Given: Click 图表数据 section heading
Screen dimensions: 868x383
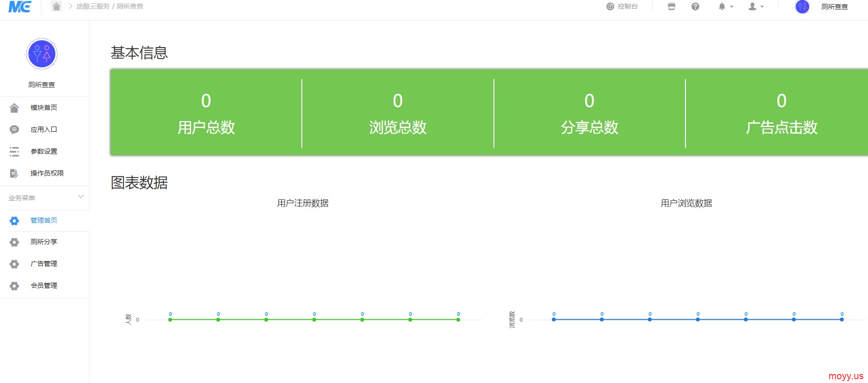Looking at the screenshot, I should coord(139,183).
